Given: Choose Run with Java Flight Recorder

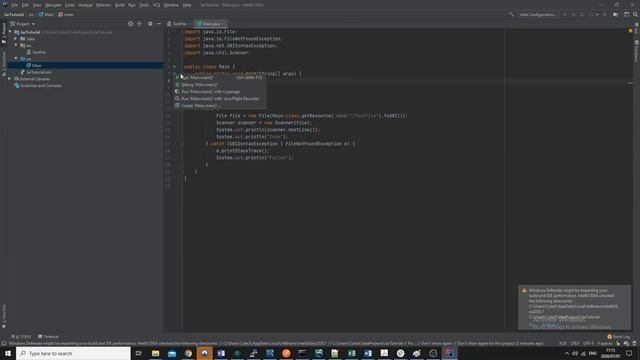Looking at the screenshot, I should [x=220, y=98].
